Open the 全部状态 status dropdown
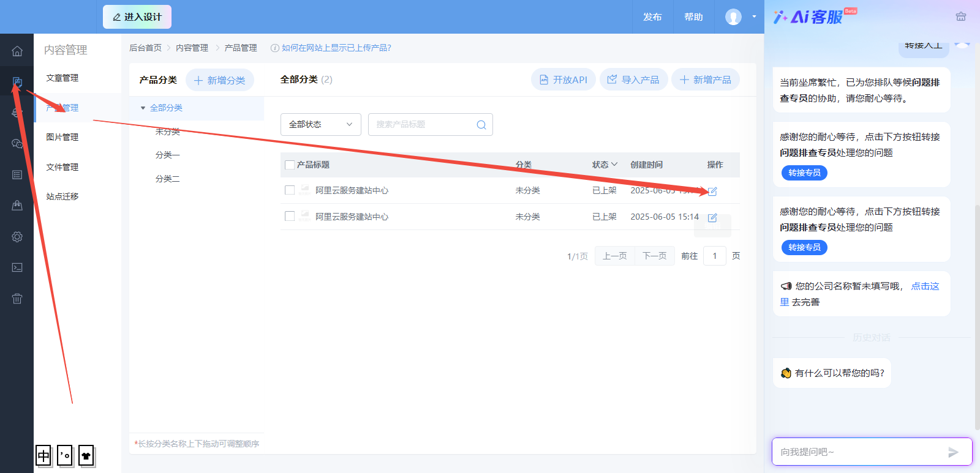The width and height of the screenshot is (980, 473). point(320,124)
